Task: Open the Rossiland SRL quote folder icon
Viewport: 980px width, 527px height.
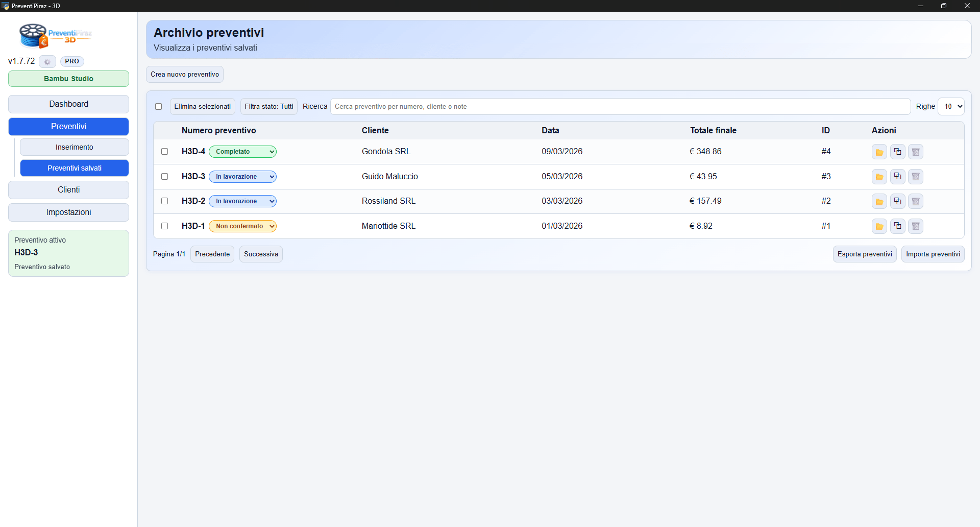Action: (879, 202)
